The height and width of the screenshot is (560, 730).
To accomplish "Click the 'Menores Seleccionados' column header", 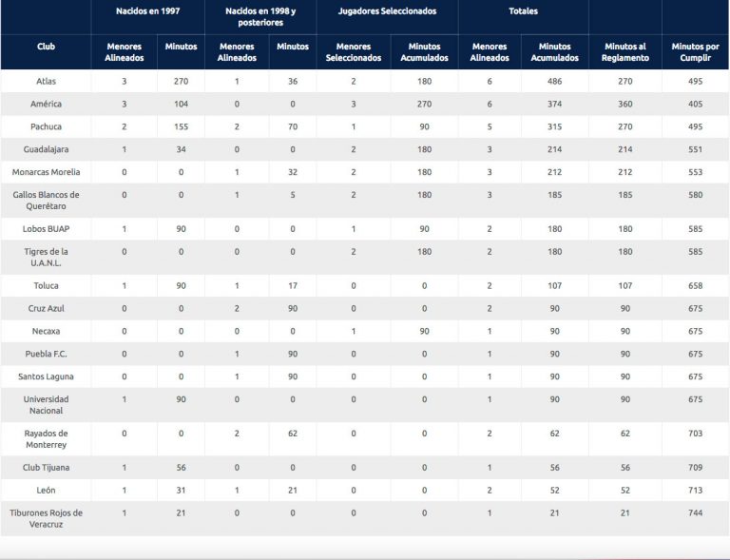I will pyautogui.click(x=354, y=52).
